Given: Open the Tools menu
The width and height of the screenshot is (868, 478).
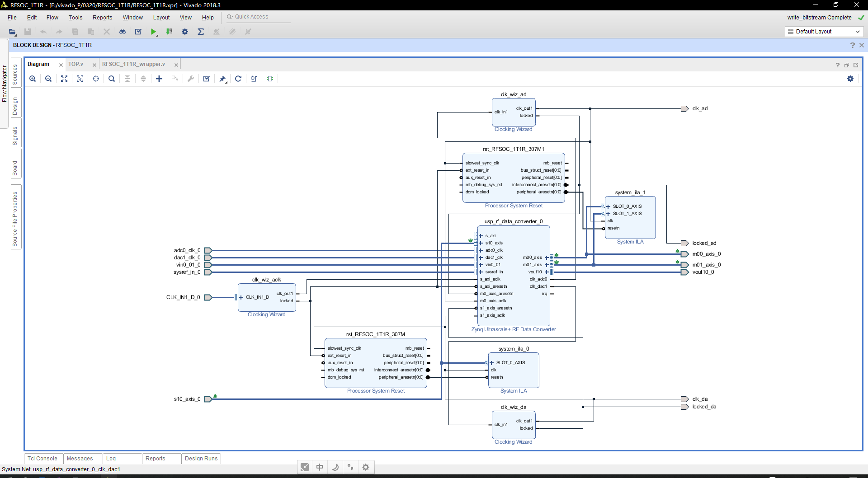Looking at the screenshot, I should 75,18.
